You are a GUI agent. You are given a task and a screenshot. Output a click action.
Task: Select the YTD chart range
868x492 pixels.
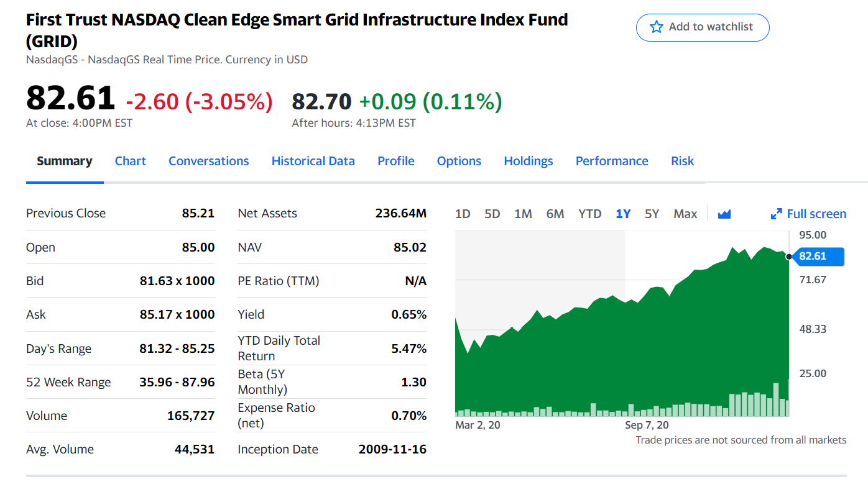tap(590, 214)
